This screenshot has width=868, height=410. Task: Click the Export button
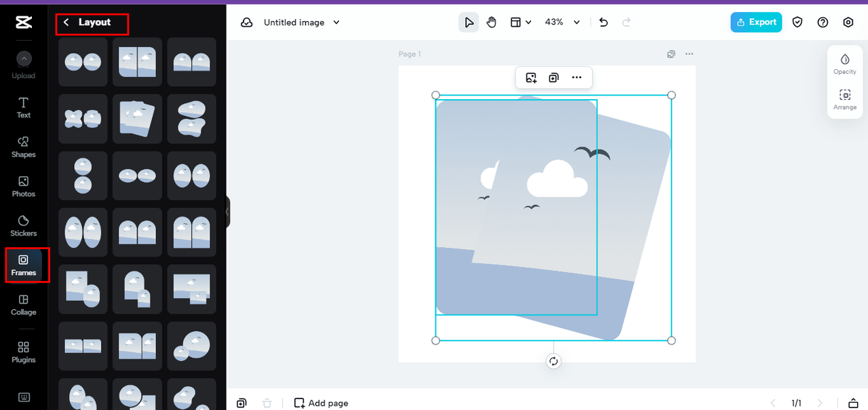coord(756,22)
